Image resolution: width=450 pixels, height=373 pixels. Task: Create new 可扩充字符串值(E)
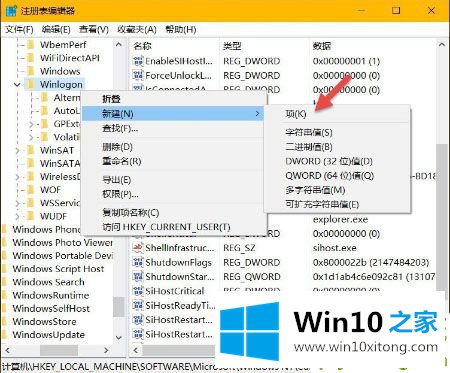322,204
